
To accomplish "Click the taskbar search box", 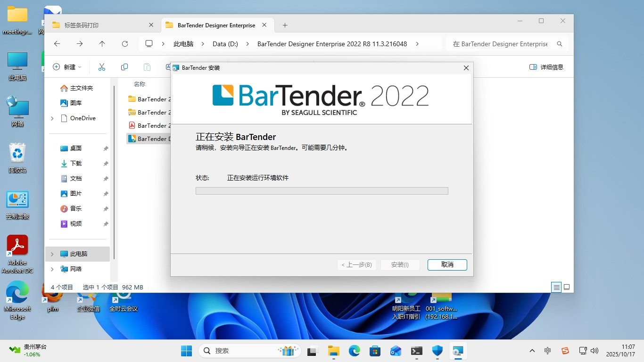I will tap(249, 351).
